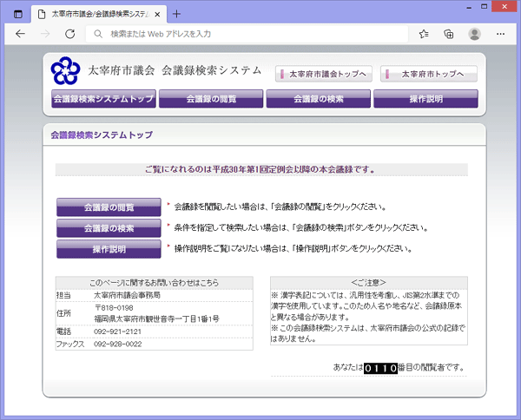This screenshot has width=521, height=420.
Task: Click the 会議録検索システムトップ page heading
Action: (102, 135)
